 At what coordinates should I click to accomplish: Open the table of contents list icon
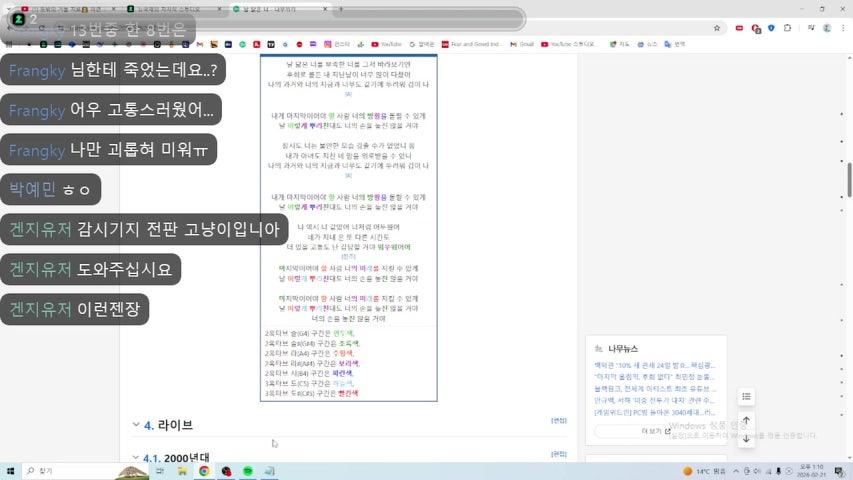coord(746,396)
